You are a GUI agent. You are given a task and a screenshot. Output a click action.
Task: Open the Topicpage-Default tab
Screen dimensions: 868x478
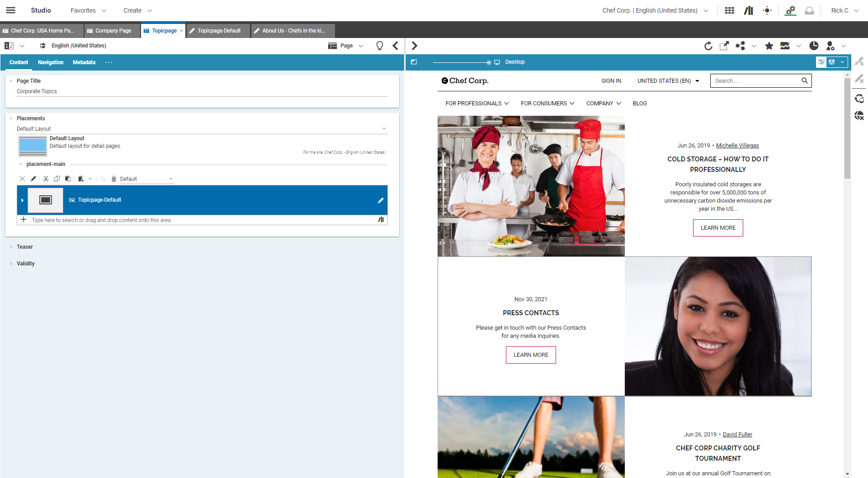[x=219, y=31]
